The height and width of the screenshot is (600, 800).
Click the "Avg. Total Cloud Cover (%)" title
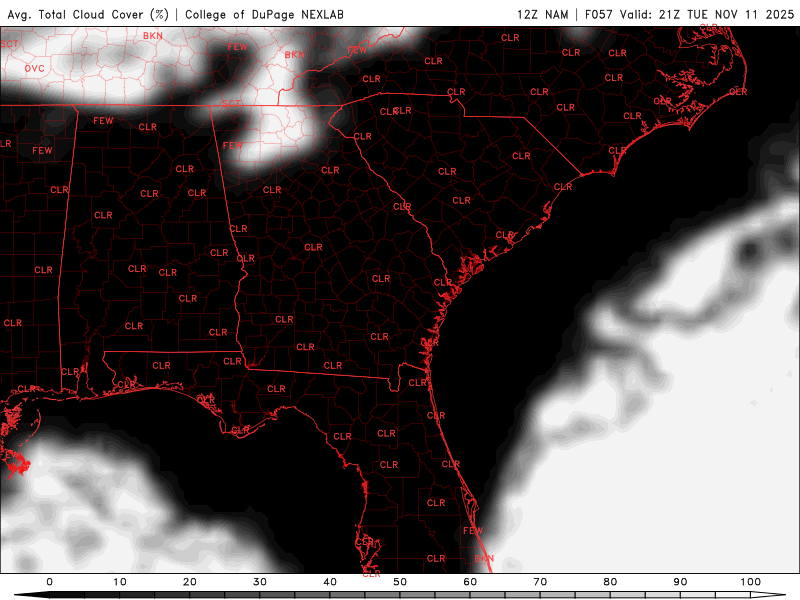(88, 14)
